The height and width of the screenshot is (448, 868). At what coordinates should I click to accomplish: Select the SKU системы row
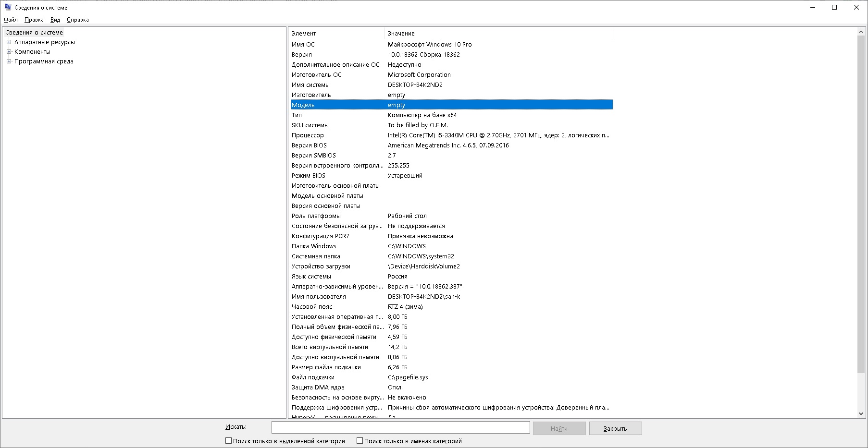click(452, 125)
